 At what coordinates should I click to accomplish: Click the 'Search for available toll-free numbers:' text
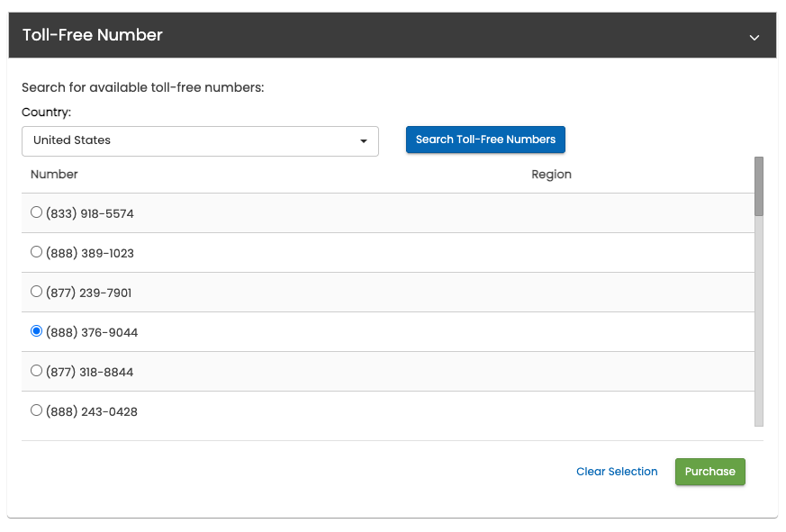point(143,87)
